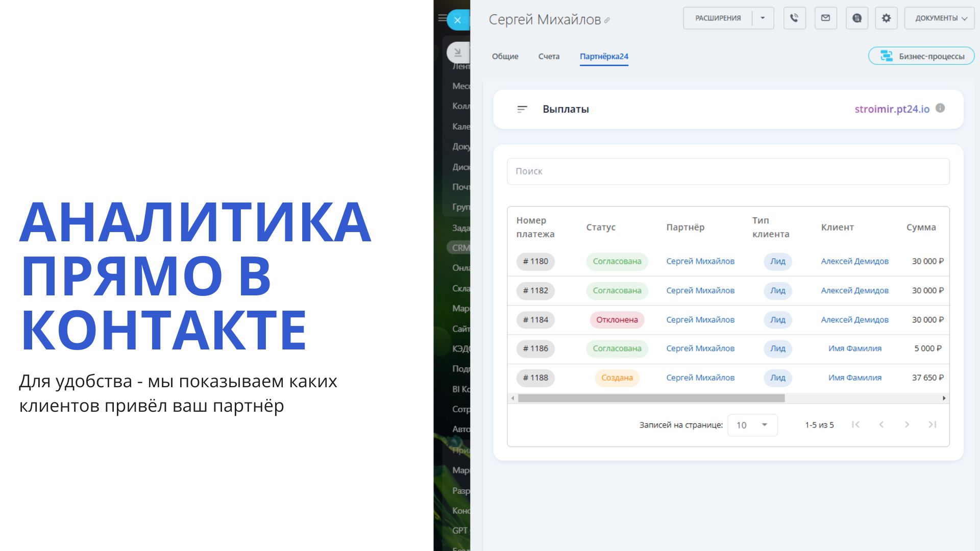The height and width of the screenshot is (551, 980).
Task: Jump to last page of payments
Action: click(932, 424)
